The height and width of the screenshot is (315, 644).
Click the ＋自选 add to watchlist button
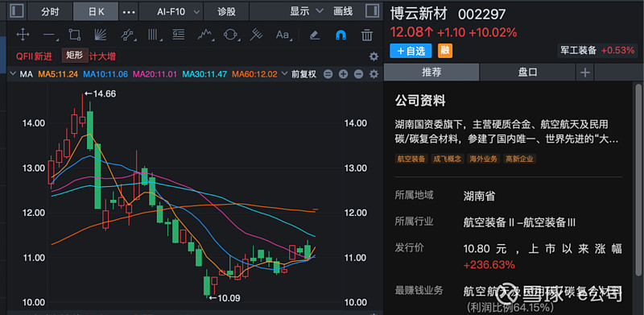[x=411, y=51]
